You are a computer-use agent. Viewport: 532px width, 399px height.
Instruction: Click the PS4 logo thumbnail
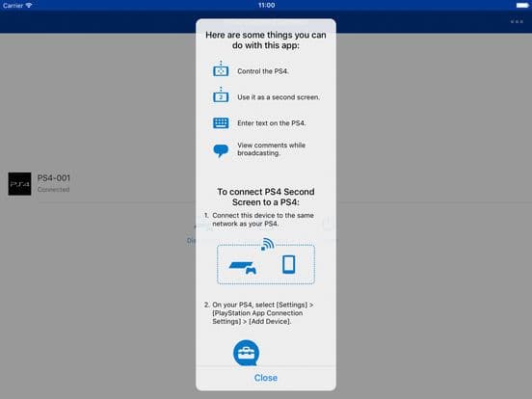[19, 184]
